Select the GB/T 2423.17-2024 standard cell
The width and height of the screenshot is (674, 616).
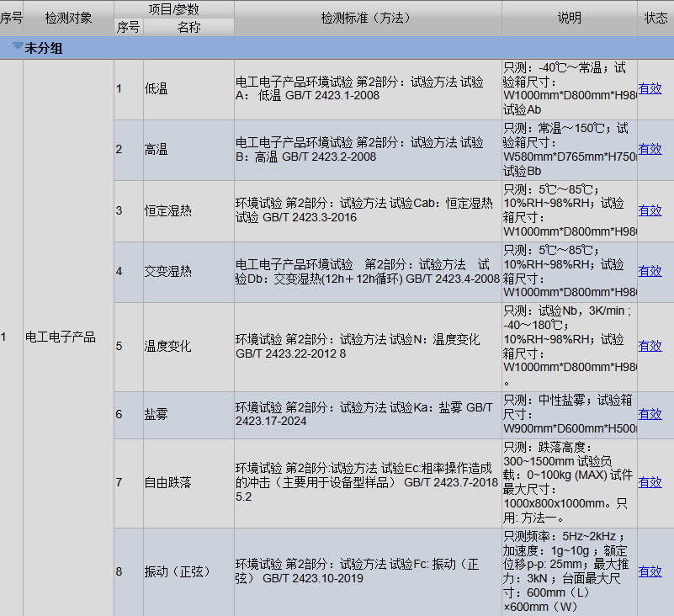(x=367, y=414)
